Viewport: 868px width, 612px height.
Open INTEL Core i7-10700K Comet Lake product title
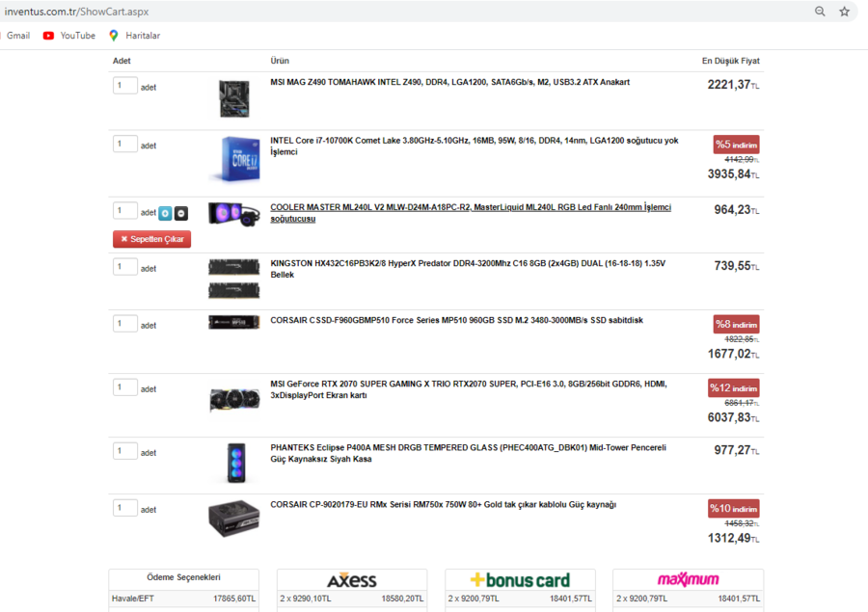pos(475,146)
